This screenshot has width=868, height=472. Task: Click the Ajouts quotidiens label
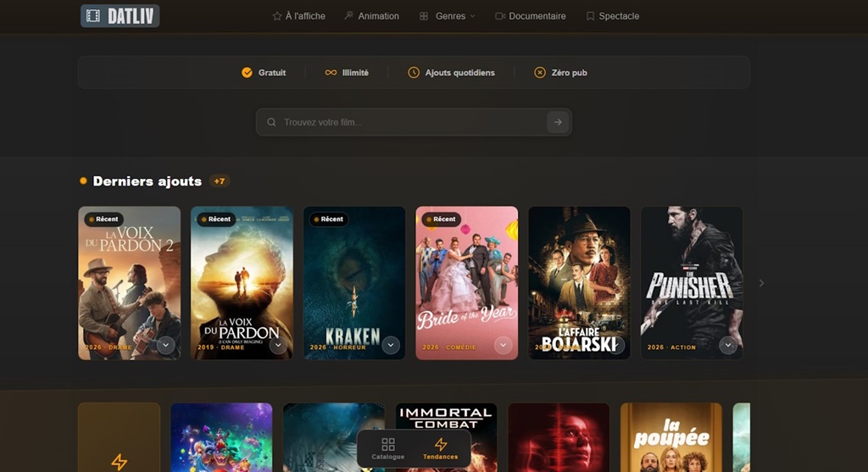(x=460, y=73)
